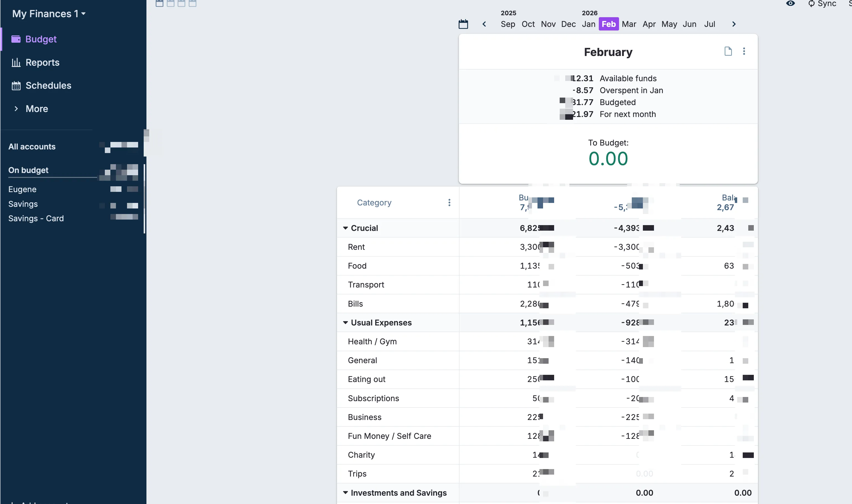Open the Category column three-dot menu

pos(450,202)
